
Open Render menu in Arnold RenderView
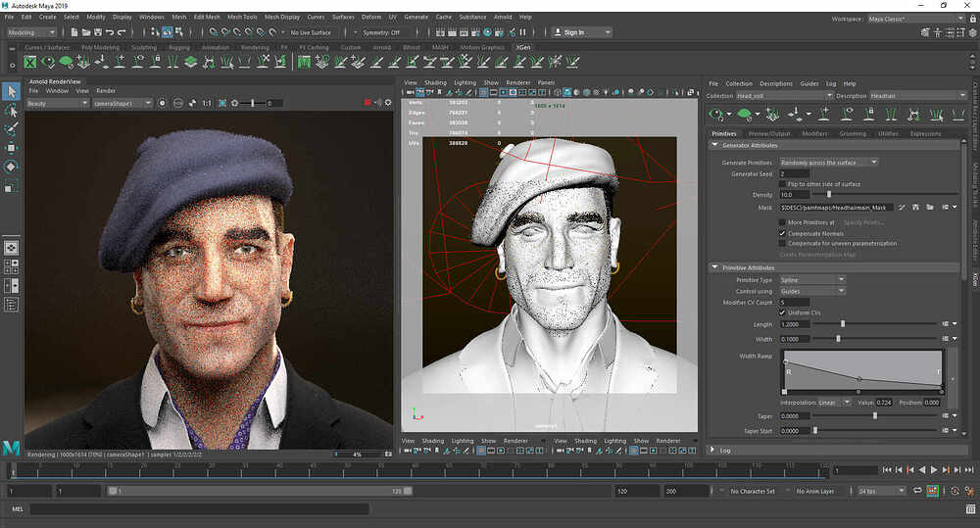[x=106, y=91]
